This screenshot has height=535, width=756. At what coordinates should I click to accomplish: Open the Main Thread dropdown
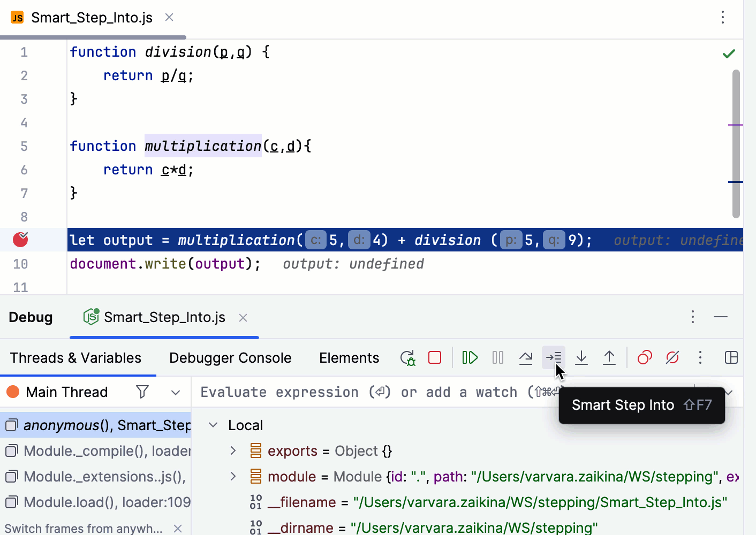tap(176, 393)
